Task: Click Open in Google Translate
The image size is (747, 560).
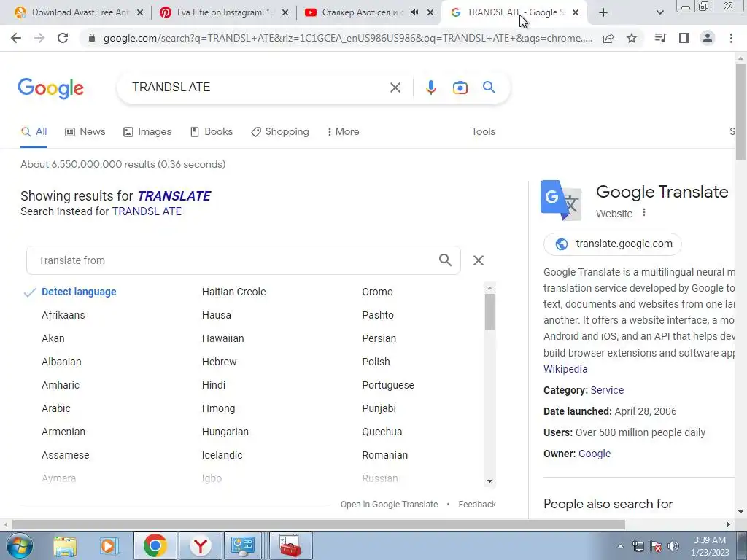Action: (389, 505)
